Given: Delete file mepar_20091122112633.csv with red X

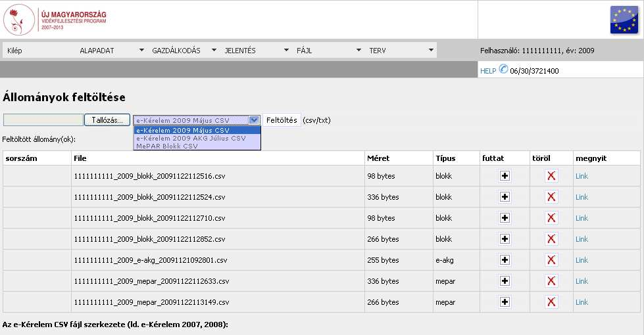Looking at the screenshot, I should tap(551, 281).
